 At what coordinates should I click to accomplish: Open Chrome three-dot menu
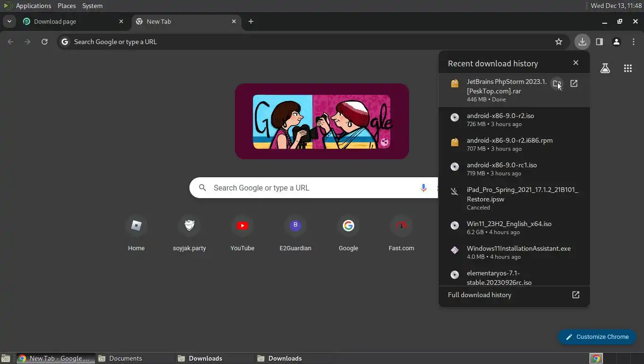[x=634, y=42]
